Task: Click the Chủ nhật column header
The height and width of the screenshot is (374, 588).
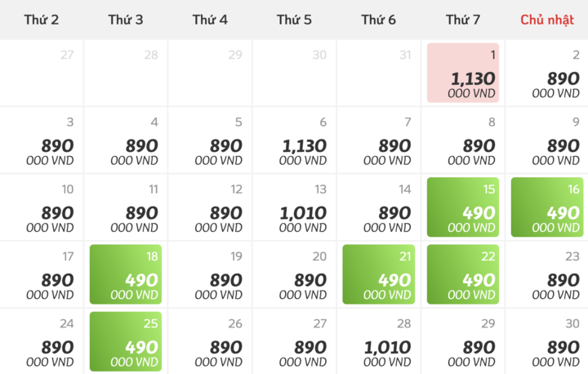Action: 547,20
